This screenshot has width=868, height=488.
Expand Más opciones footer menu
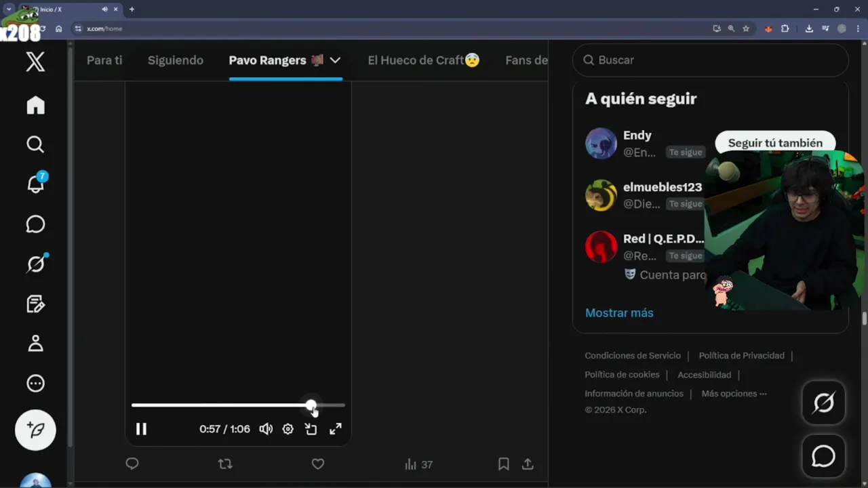click(x=734, y=394)
